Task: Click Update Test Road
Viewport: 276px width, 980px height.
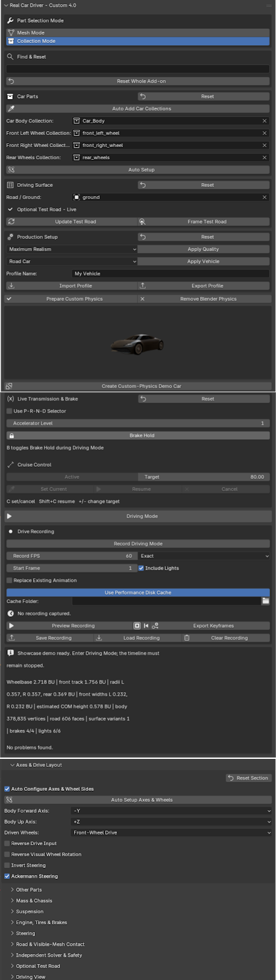Action: tap(72, 222)
